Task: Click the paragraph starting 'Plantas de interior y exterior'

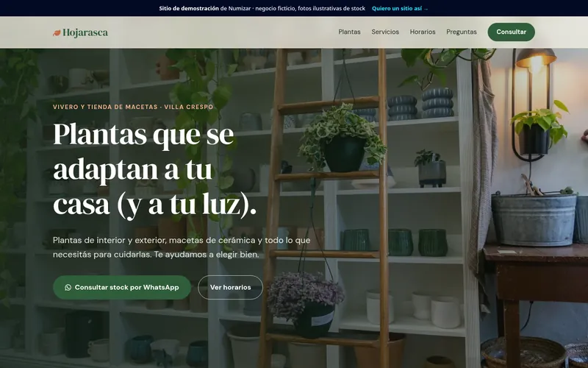Action: 182,247
